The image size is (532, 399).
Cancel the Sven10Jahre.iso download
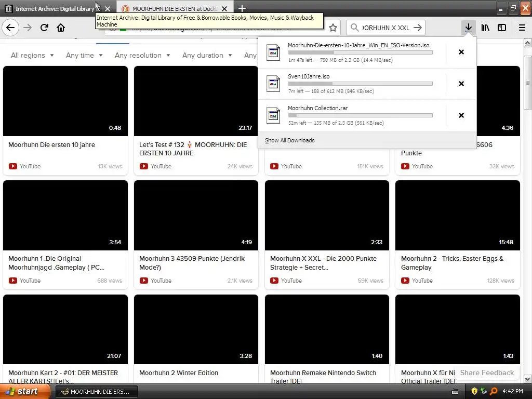coord(461,84)
